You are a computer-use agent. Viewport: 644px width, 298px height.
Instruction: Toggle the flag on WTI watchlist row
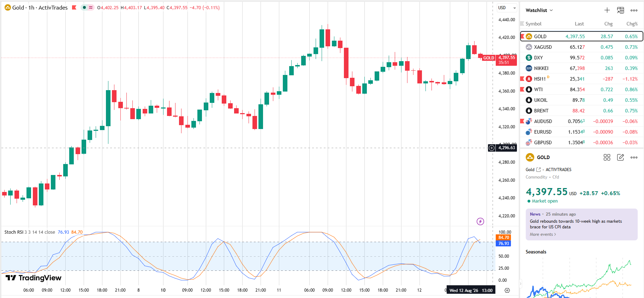pos(522,89)
